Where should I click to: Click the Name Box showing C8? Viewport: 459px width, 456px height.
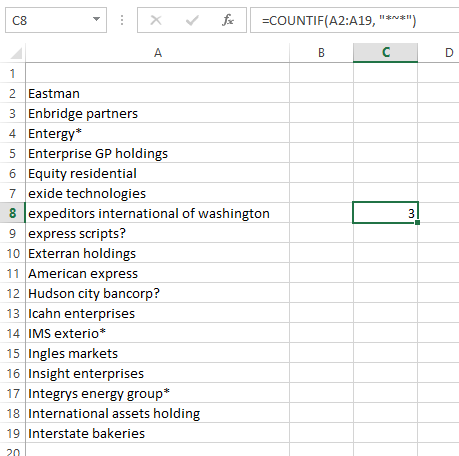click(56, 20)
